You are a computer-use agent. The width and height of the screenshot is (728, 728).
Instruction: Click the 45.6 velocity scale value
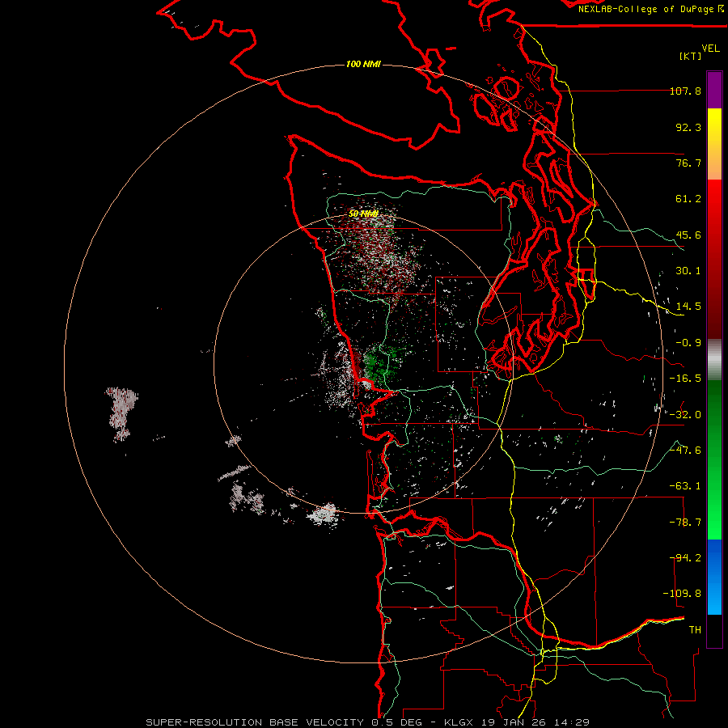tap(688, 235)
